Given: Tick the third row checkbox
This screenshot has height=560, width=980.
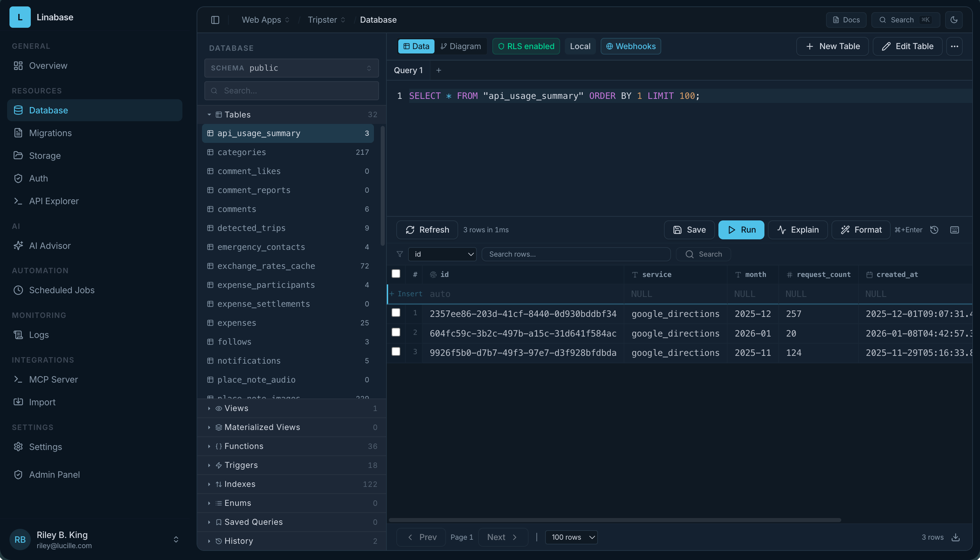Looking at the screenshot, I should pyautogui.click(x=396, y=351).
